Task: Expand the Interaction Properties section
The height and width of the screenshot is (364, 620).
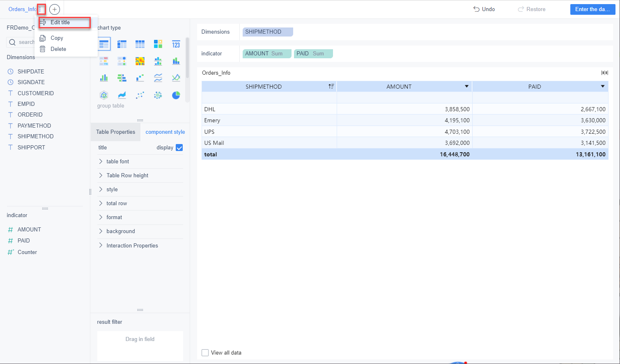Action: (x=140, y=245)
